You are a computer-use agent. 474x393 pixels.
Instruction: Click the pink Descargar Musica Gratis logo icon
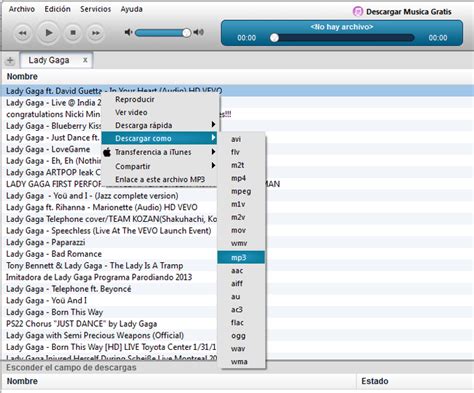click(x=358, y=12)
